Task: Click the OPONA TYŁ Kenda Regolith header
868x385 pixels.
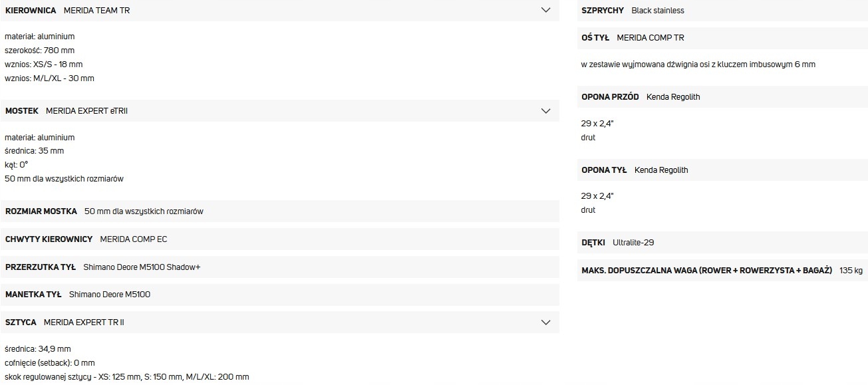Action: (x=722, y=170)
